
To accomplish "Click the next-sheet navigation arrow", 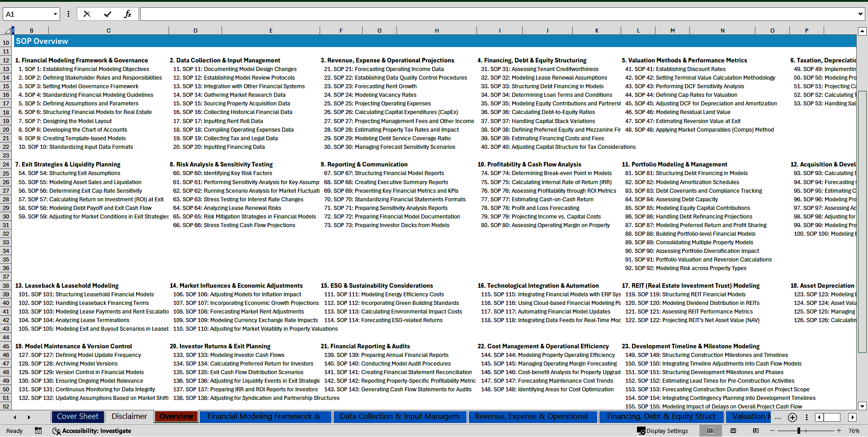I will click(28, 417).
